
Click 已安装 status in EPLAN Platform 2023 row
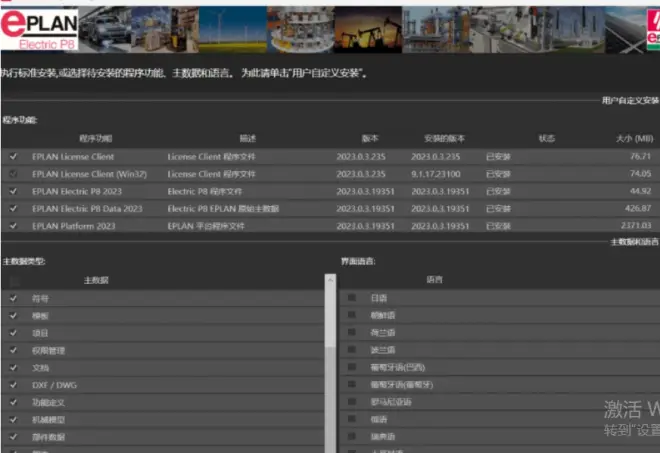pos(498,226)
